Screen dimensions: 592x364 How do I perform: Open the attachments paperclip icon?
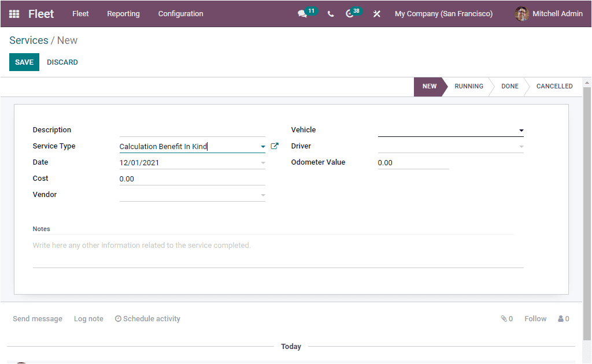pos(502,318)
